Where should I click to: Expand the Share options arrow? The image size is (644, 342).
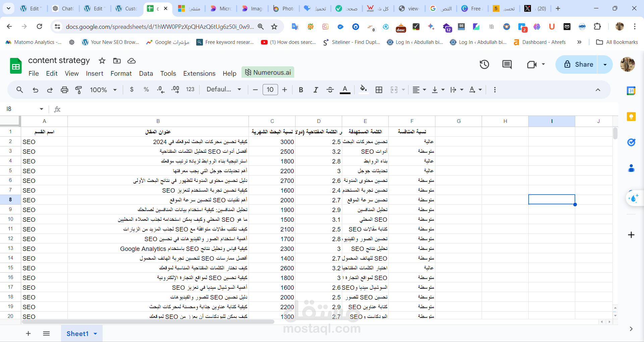[605, 64]
